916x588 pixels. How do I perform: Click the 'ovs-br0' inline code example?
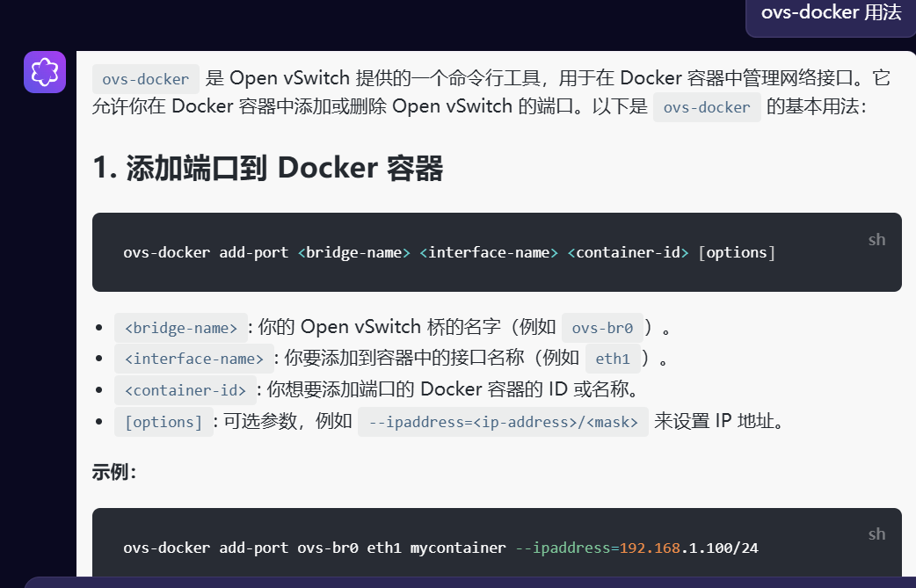click(x=602, y=328)
